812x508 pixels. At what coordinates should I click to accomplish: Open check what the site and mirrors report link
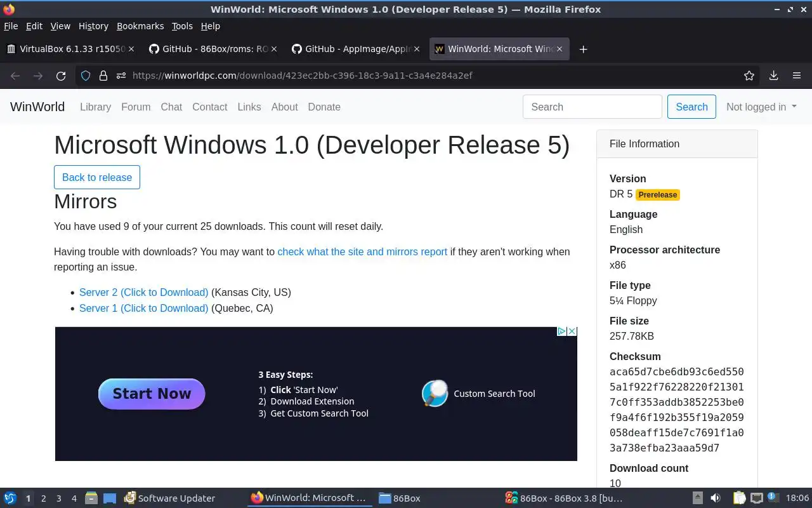point(362,251)
